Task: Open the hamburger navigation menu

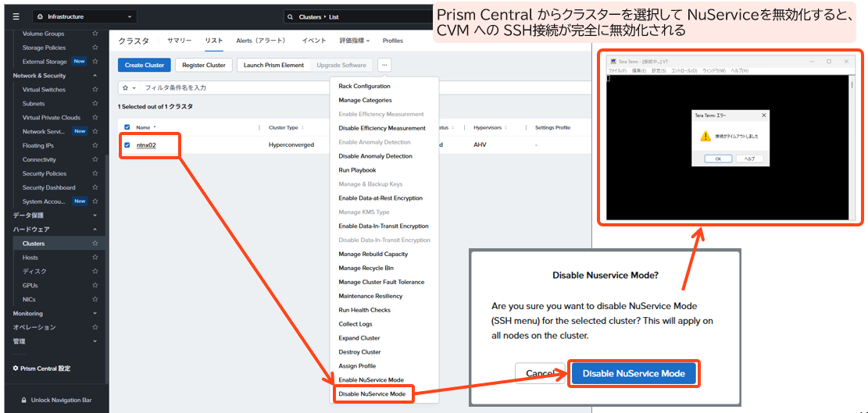Action: [16, 16]
